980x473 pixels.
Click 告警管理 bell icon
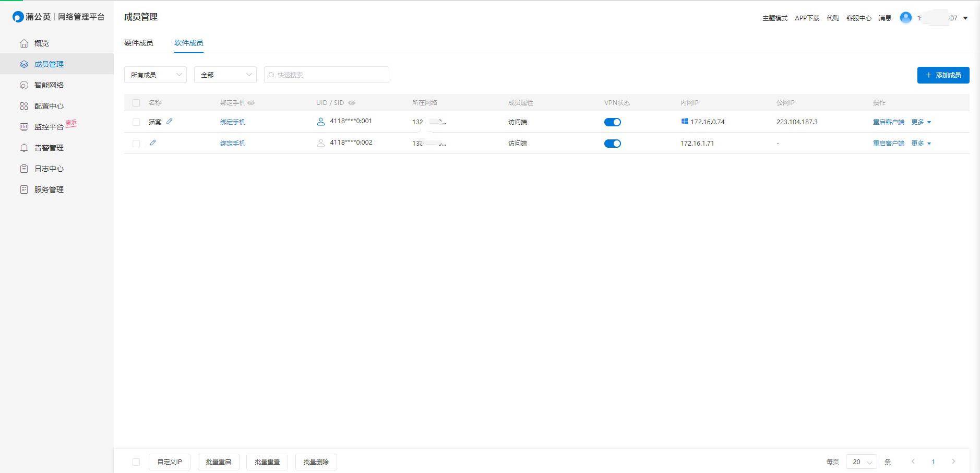pyautogui.click(x=24, y=148)
